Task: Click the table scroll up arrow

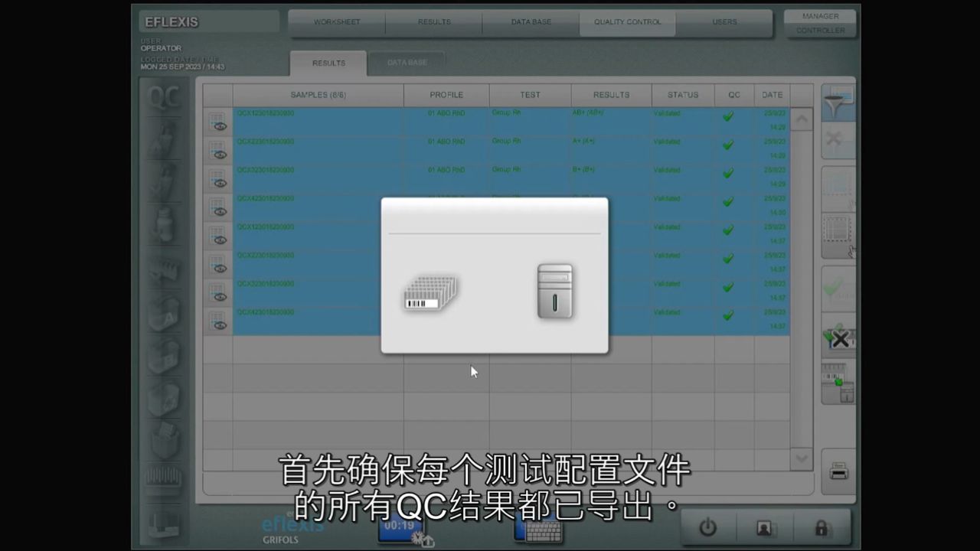Action: point(802,119)
